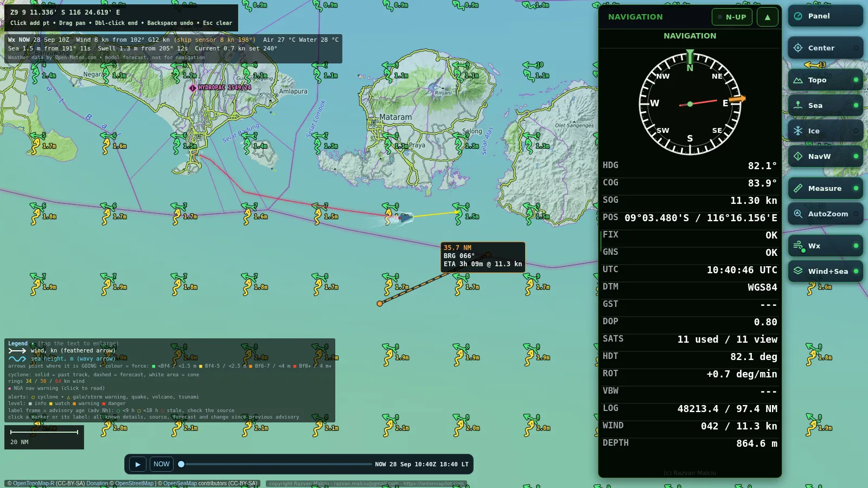Click the compass rose in the panel
Screen dimensions: 868x488
pos(690,104)
